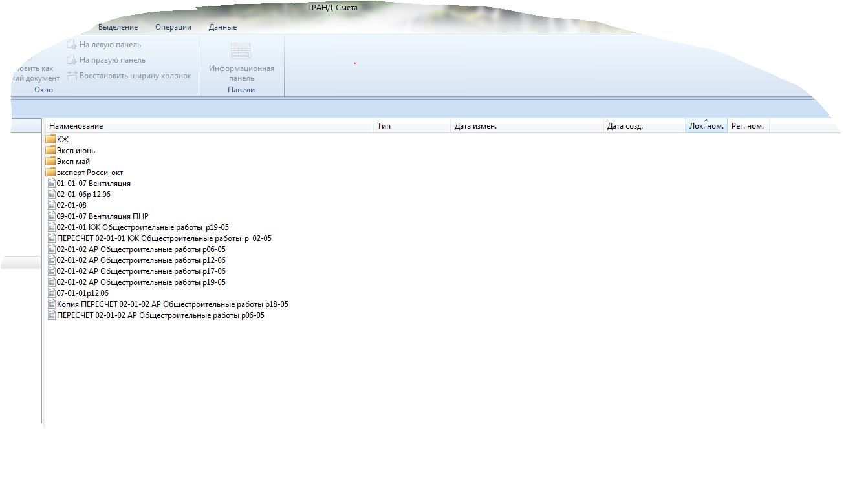Screen dimensions: 868x495
Task: Click the document icon of 02-01-06р 12.06
Action: point(52,195)
